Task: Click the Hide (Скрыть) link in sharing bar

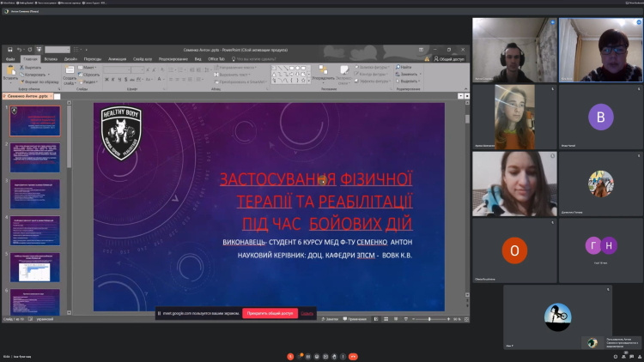Action: point(307,314)
